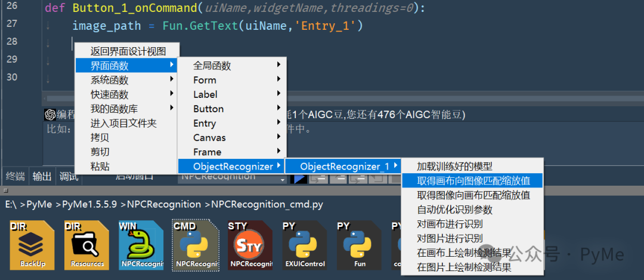
Task: Expand the Button submenu entry
Action: click(x=232, y=109)
